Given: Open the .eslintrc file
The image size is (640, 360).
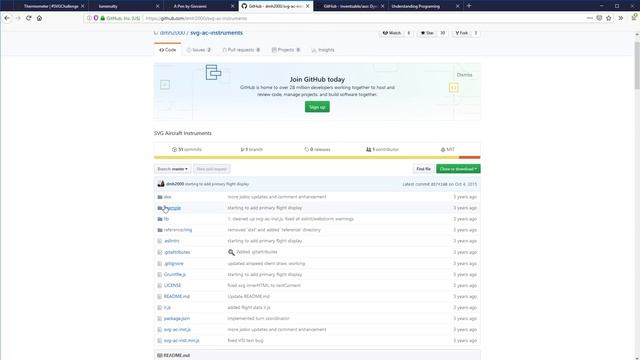Looking at the screenshot, I should click(171, 241).
